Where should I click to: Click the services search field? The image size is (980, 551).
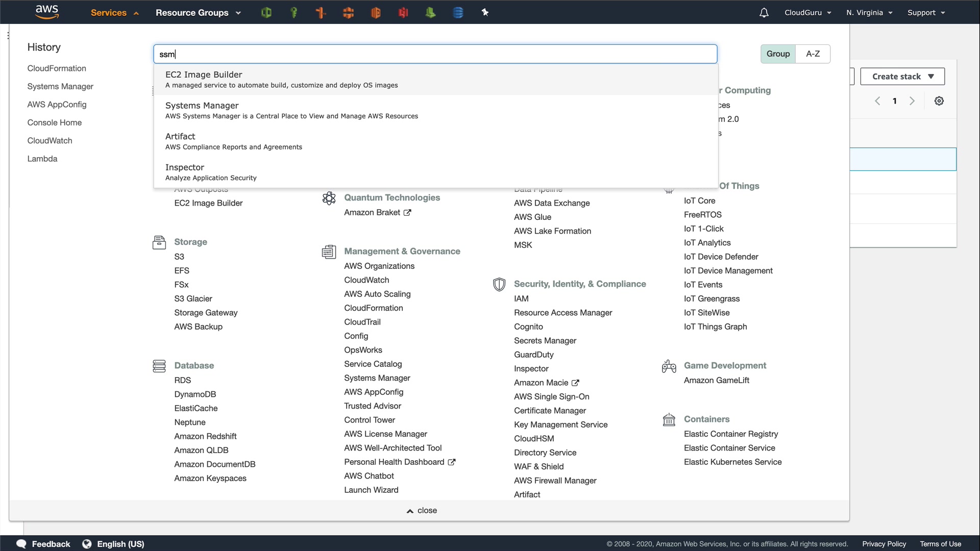click(435, 54)
